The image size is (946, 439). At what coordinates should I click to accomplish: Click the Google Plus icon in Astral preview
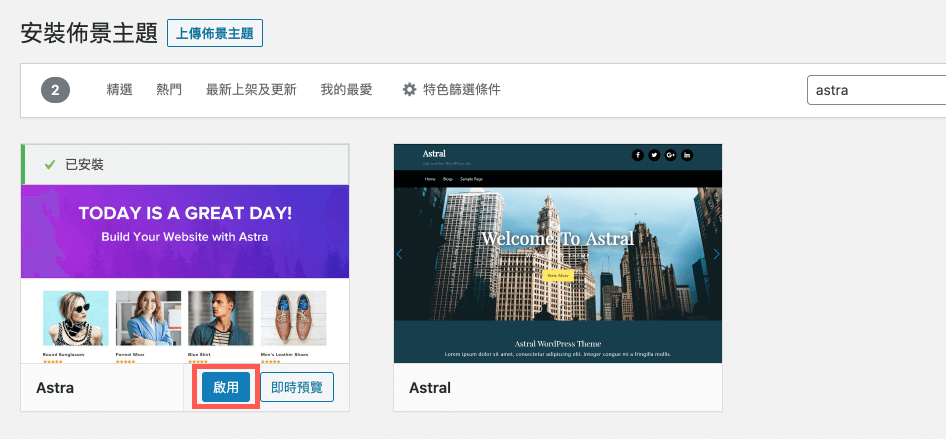670,155
